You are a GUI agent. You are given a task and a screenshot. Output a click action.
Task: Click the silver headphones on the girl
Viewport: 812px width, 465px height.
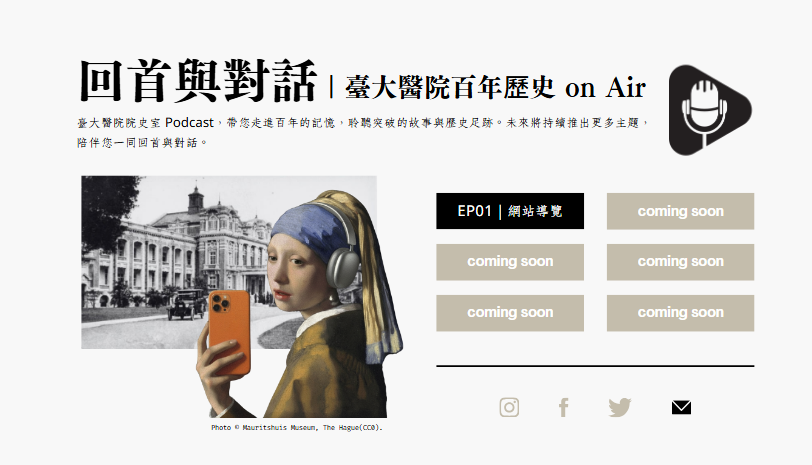tap(343, 263)
